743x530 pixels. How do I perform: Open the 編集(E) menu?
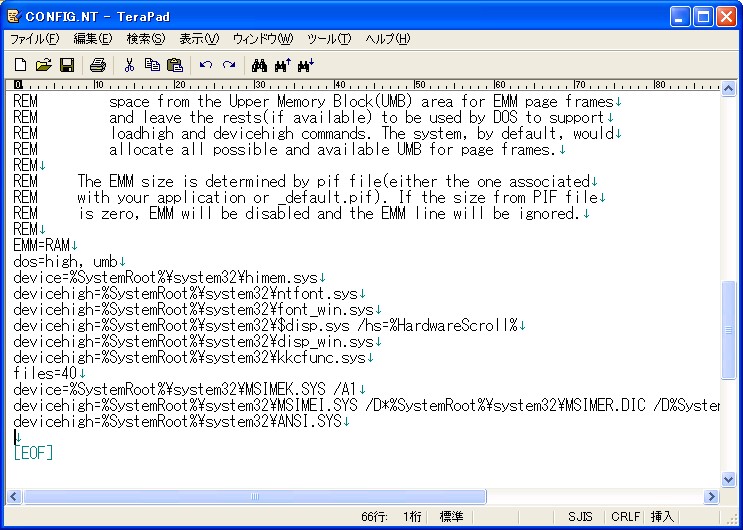[x=93, y=39]
